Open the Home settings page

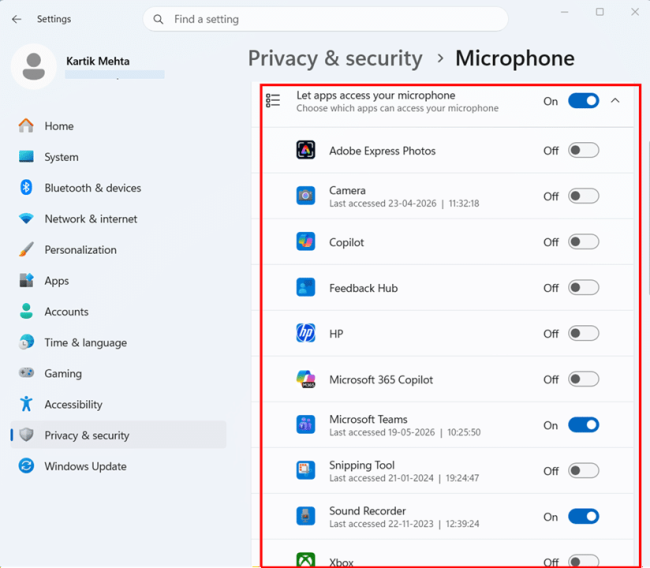(x=118, y=126)
